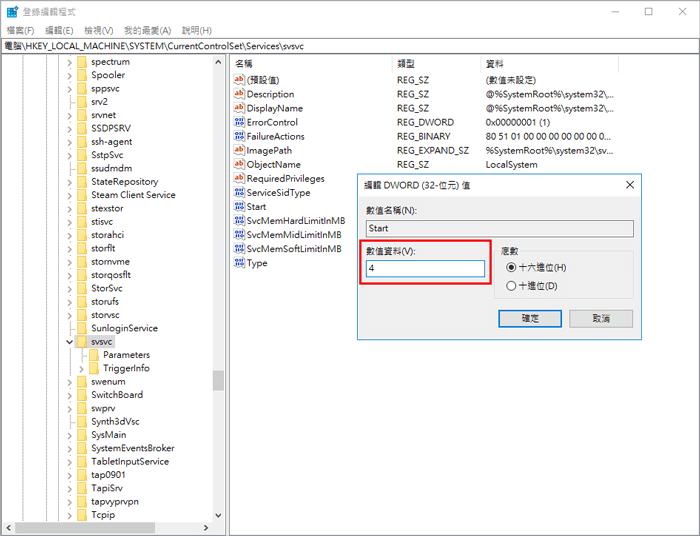Click the DisplayName value icon
The width and height of the screenshot is (700, 536).
239,108
